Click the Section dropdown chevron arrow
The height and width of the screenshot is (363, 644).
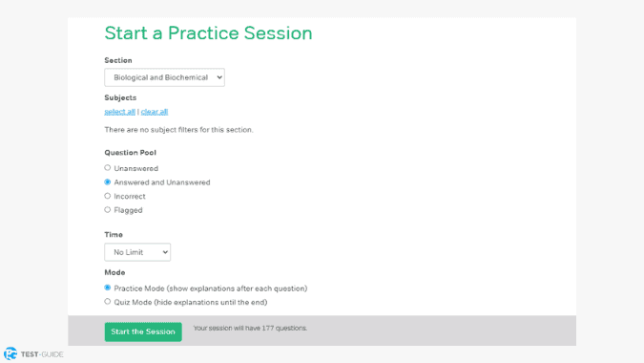tap(219, 77)
